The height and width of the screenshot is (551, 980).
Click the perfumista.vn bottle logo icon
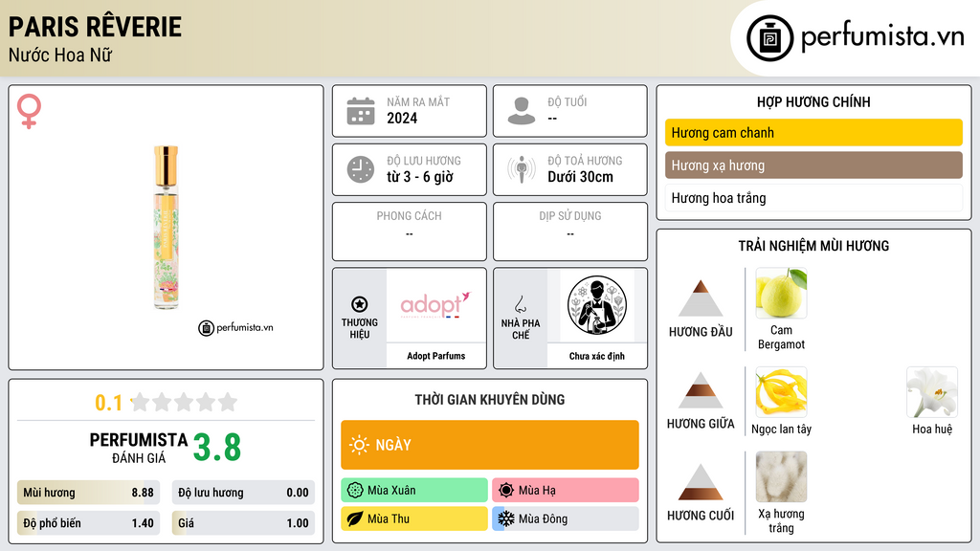[x=769, y=38]
